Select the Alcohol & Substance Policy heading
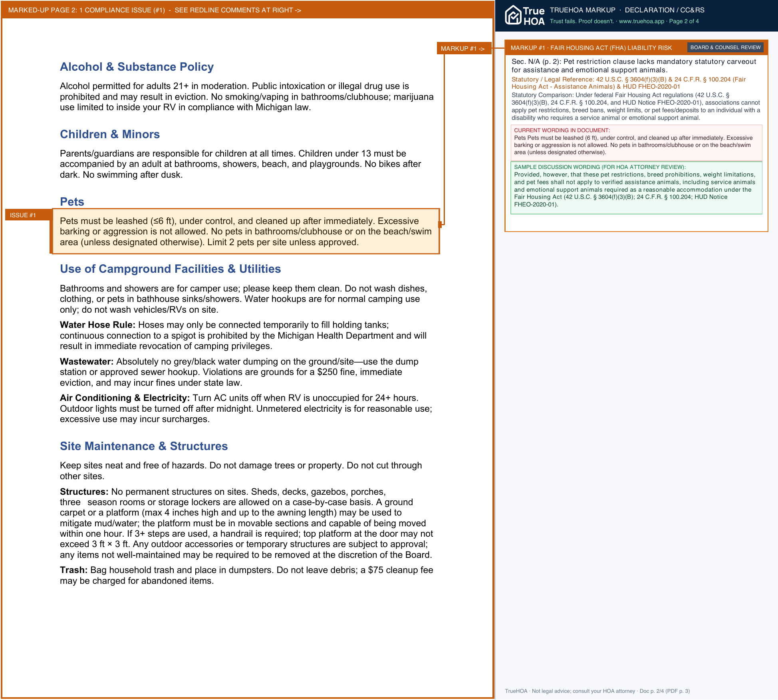The width and height of the screenshot is (778, 700). tap(137, 67)
